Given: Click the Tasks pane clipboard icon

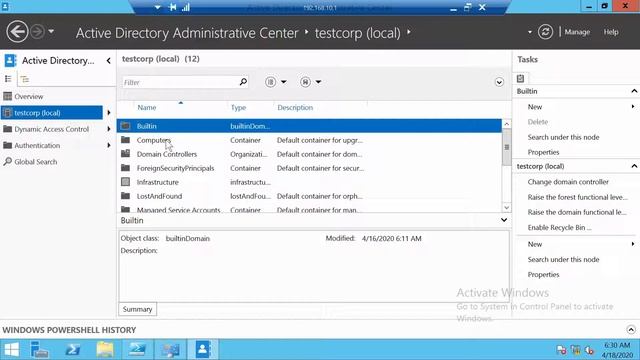Looking at the screenshot, I should point(520,78).
